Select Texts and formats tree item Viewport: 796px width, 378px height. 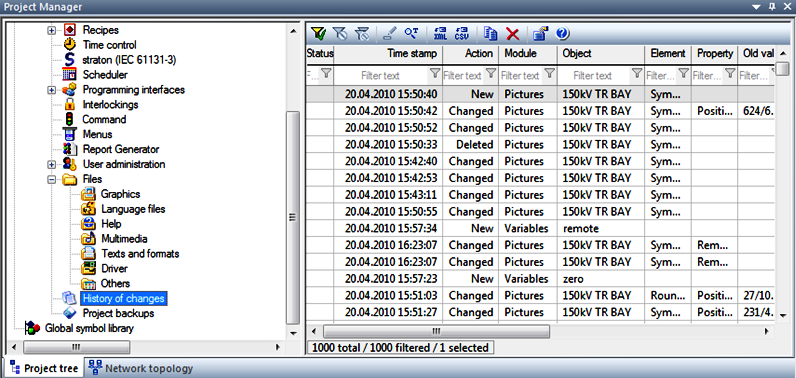tap(140, 254)
